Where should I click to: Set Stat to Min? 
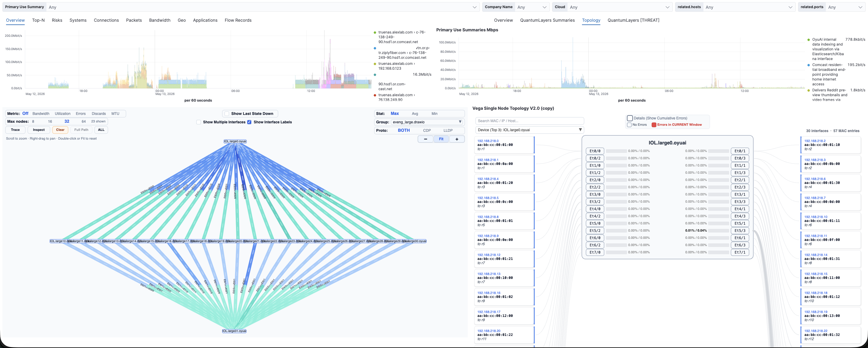pyautogui.click(x=434, y=114)
